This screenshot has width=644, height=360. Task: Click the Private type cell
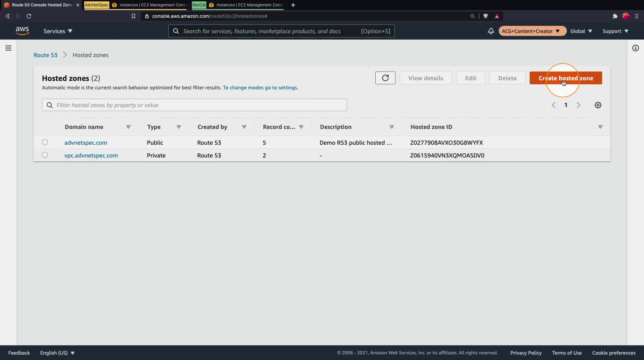pos(156,155)
